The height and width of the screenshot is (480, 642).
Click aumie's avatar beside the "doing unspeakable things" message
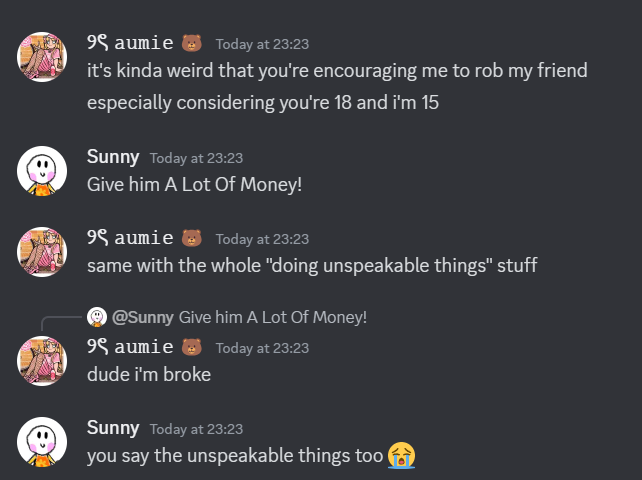[43, 252]
